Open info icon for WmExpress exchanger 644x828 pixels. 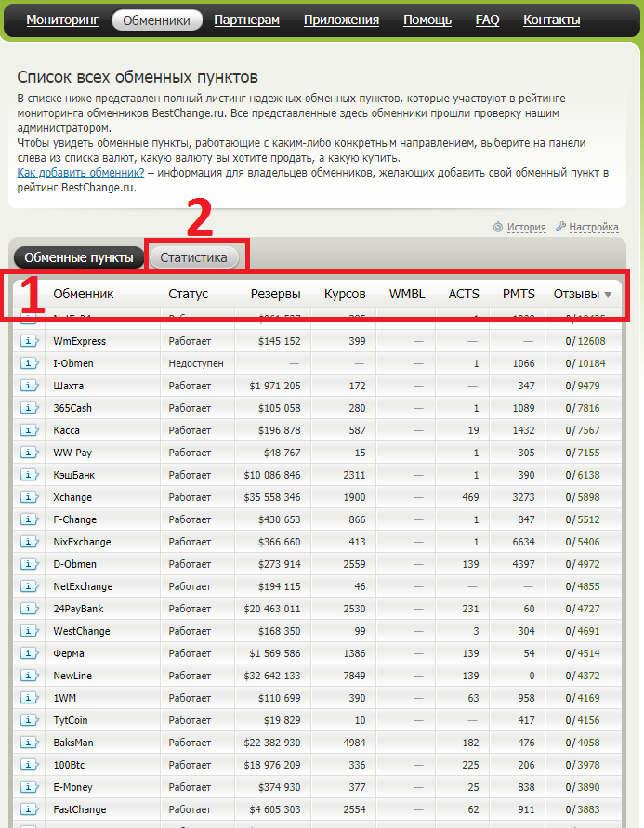click(29, 341)
